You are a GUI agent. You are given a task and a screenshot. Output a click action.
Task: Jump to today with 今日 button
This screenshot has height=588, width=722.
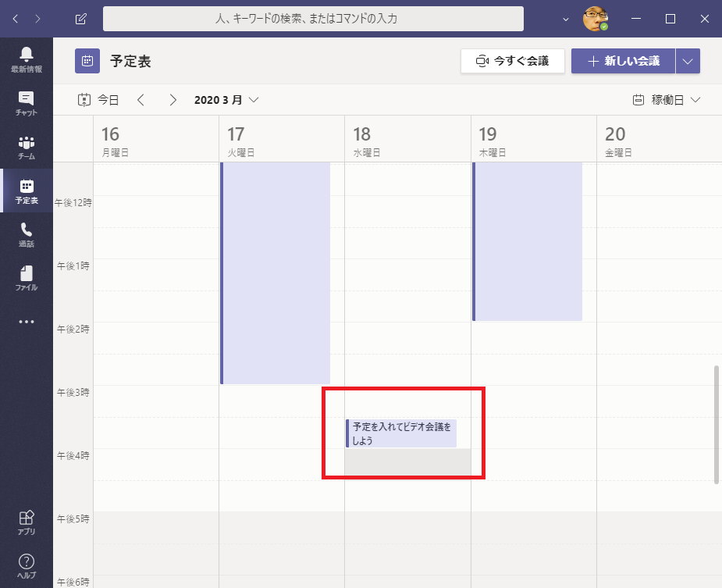99,100
